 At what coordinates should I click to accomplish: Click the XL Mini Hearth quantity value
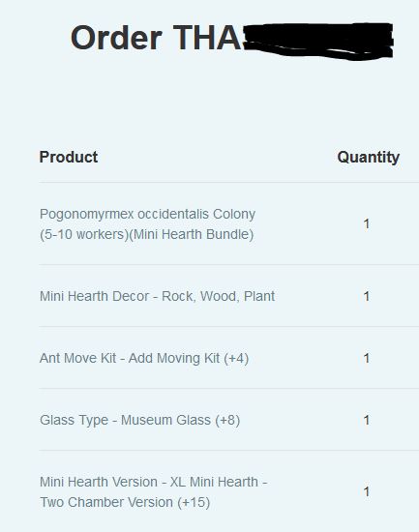[x=367, y=492]
